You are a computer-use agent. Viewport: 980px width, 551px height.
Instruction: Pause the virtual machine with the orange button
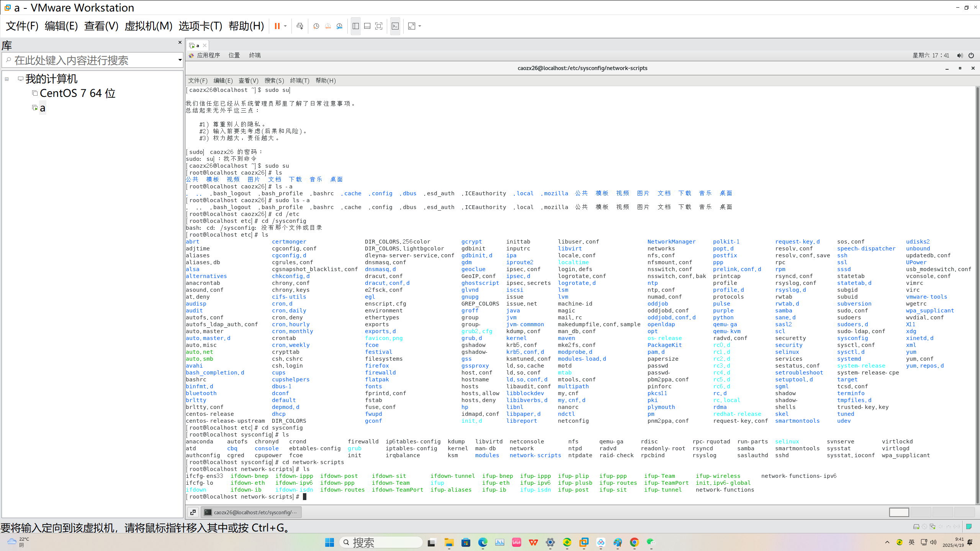(277, 26)
